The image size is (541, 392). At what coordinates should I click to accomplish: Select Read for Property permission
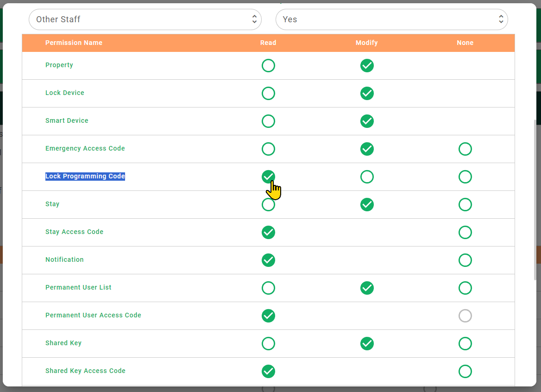(268, 65)
